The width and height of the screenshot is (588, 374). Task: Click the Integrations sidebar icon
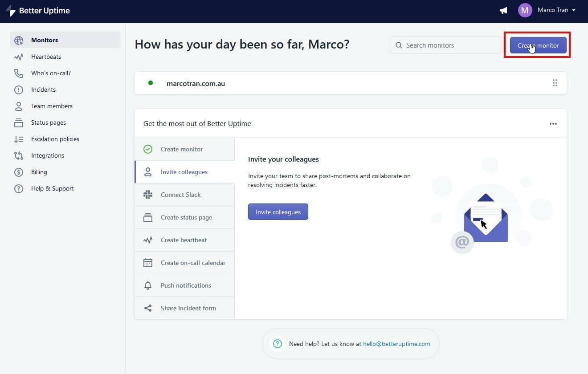coord(18,155)
